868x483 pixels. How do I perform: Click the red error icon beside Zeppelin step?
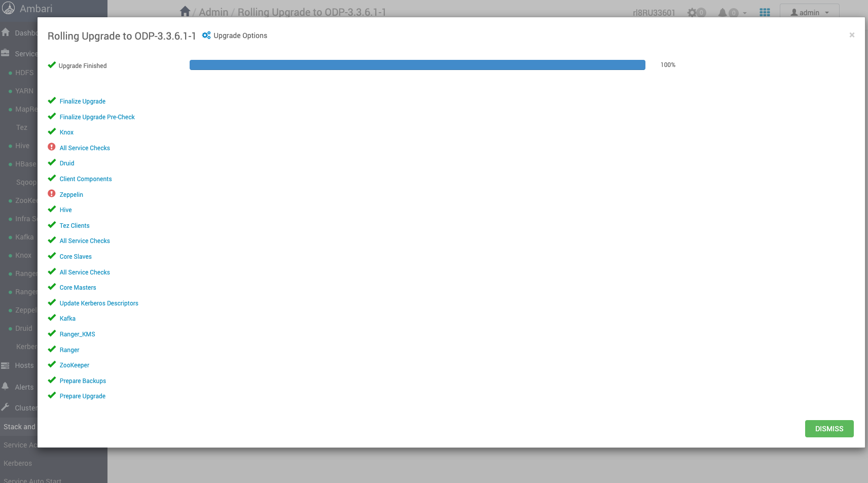52,194
